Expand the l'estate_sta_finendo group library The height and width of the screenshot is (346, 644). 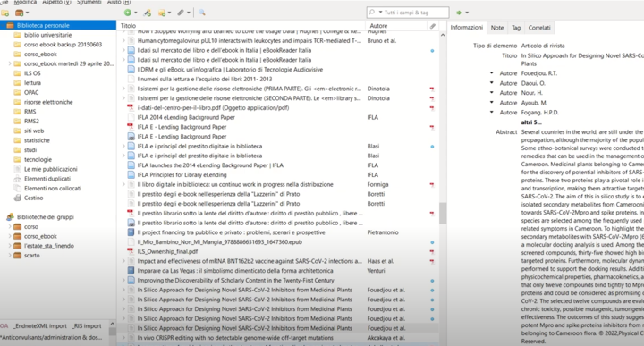[10, 246]
